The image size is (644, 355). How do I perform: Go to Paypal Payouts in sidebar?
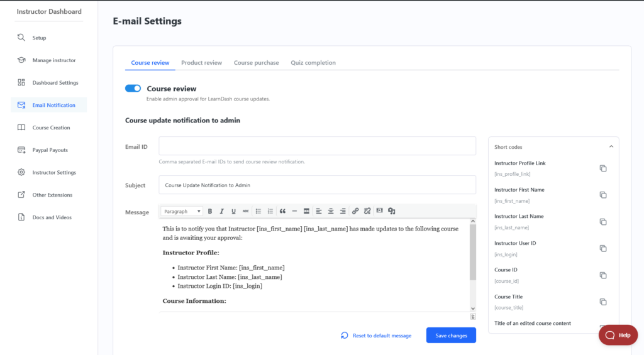[50, 150]
